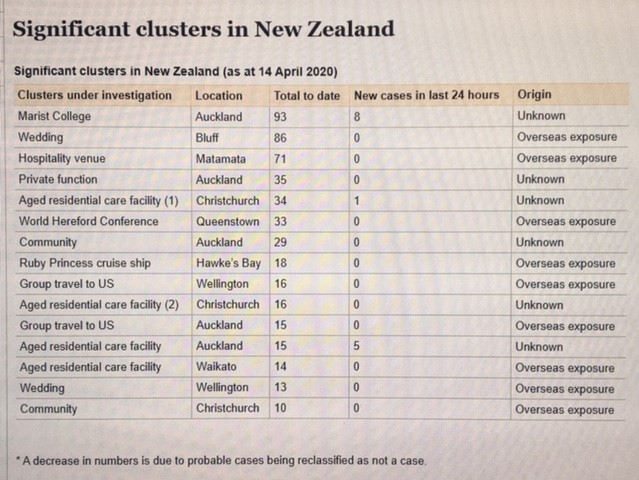Click the 'Hawke's Bay' location cell
The height and width of the screenshot is (480, 639).
click(228, 263)
